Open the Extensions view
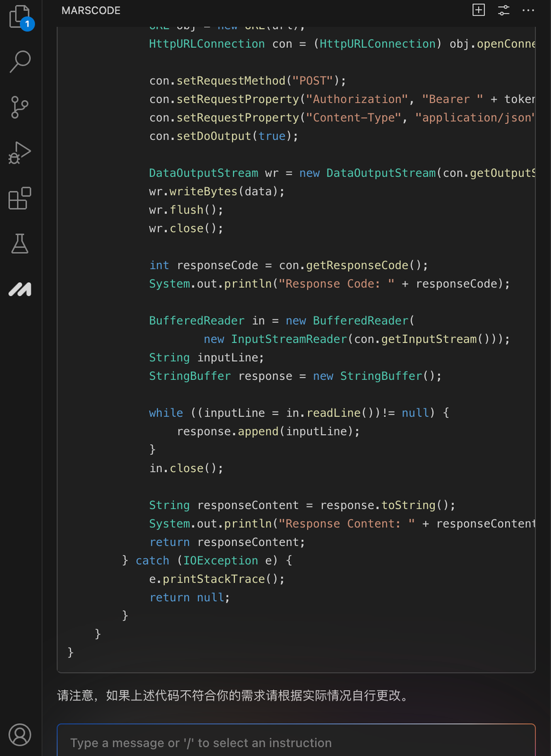This screenshot has height=756, width=551. click(20, 198)
